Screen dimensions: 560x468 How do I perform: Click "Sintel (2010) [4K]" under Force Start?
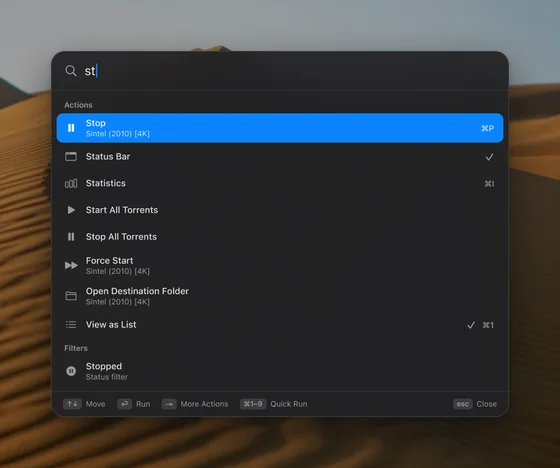pyautogui.click(x=118, y=272)
